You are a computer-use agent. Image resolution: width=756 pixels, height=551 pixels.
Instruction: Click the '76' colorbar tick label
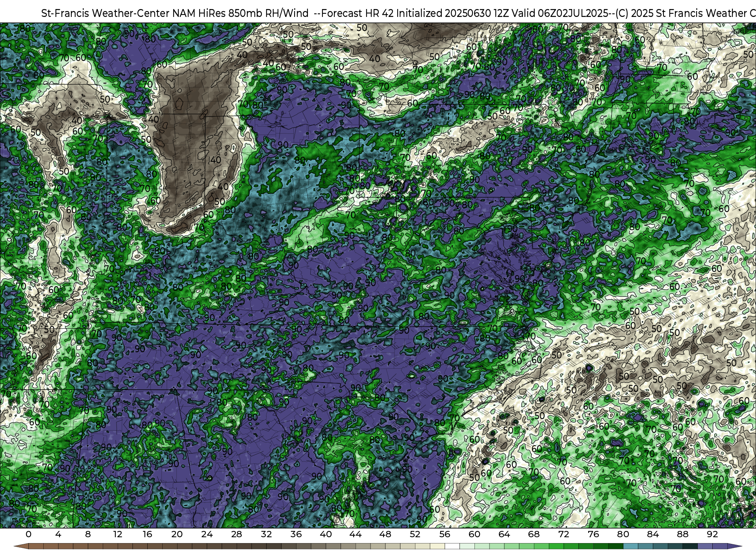pos(593,534)
